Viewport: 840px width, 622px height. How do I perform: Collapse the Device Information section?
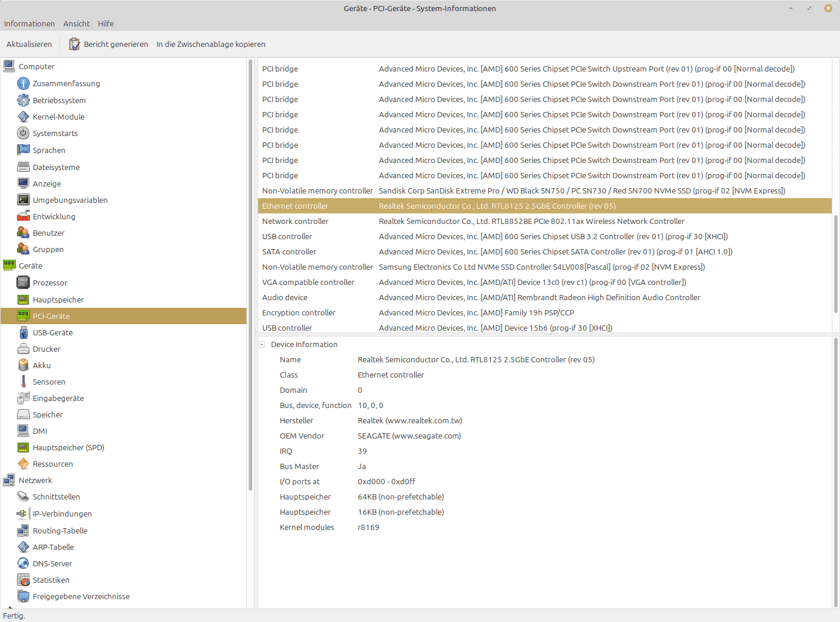point(262,344)
